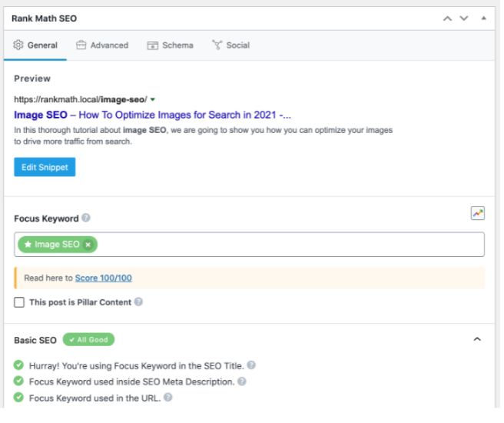Screen dimensions: 504x423
Task: Open the preview URL dropdown arrow
Action: [x=153, y=100]
